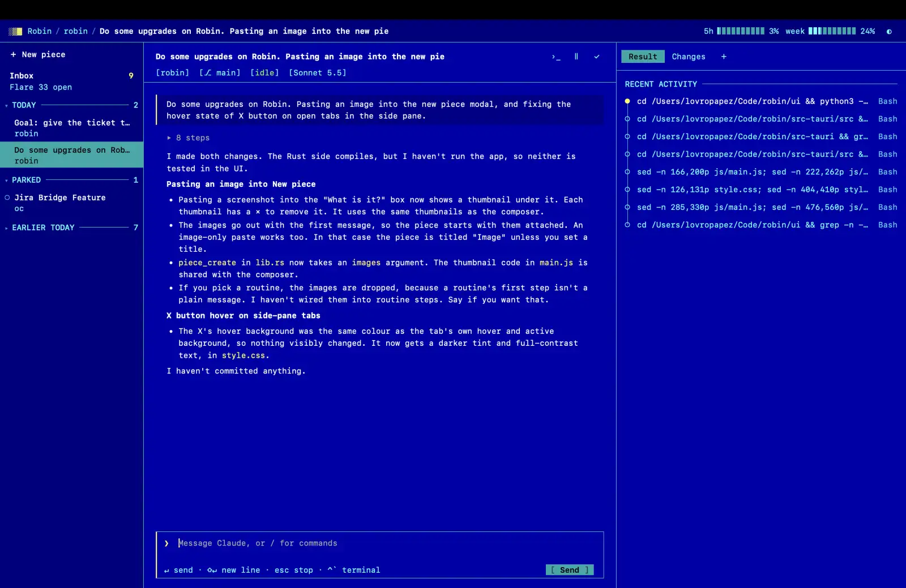
Task: Focus the Message Claude input field
Action: 379,543
